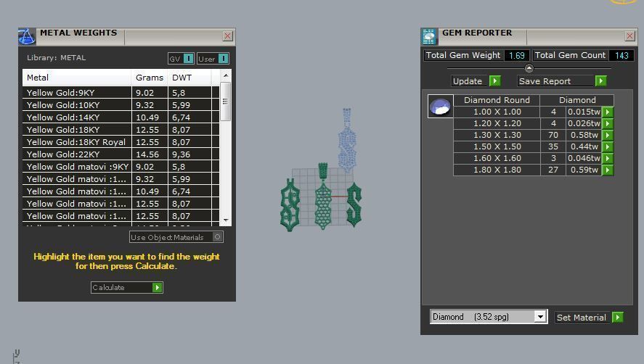Select the Yellow Gold:9KY row

point(121,93)
